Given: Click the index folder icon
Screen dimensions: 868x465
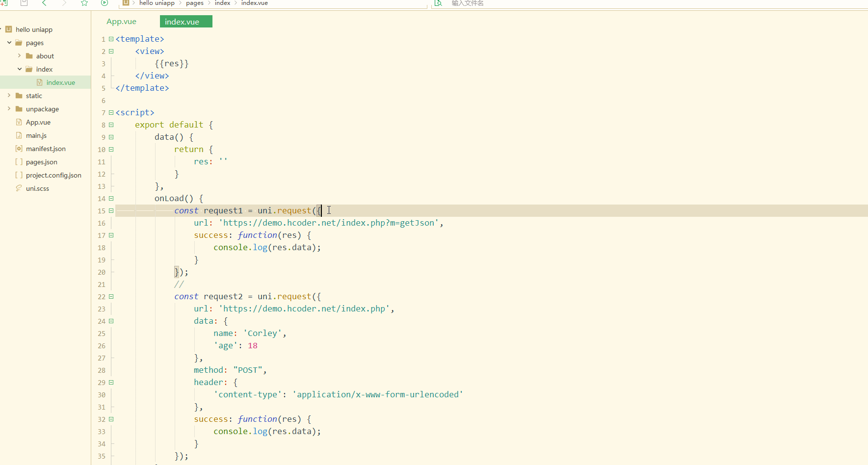Looking at the screenshot, I should pyautogui.click(x=29, y=69).
